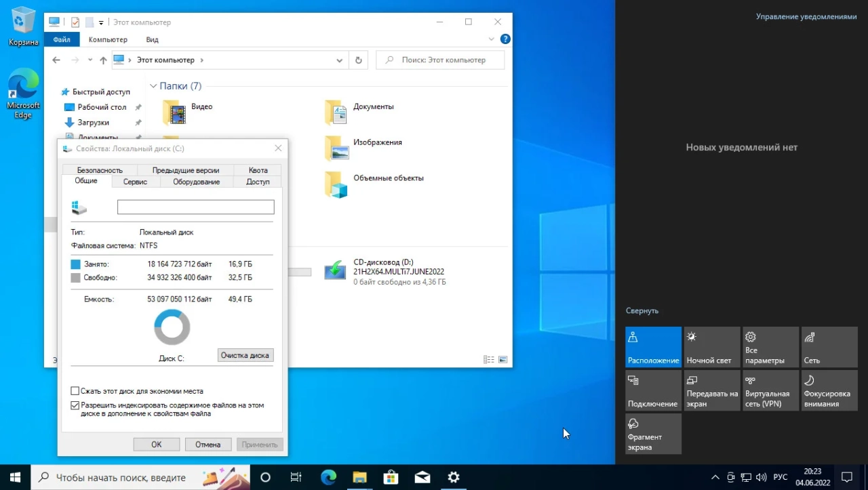The height and width of the screenshot is (490, 868).
Task: Open the recent locations dropdown arrow
Action: [x=90, y=60]
